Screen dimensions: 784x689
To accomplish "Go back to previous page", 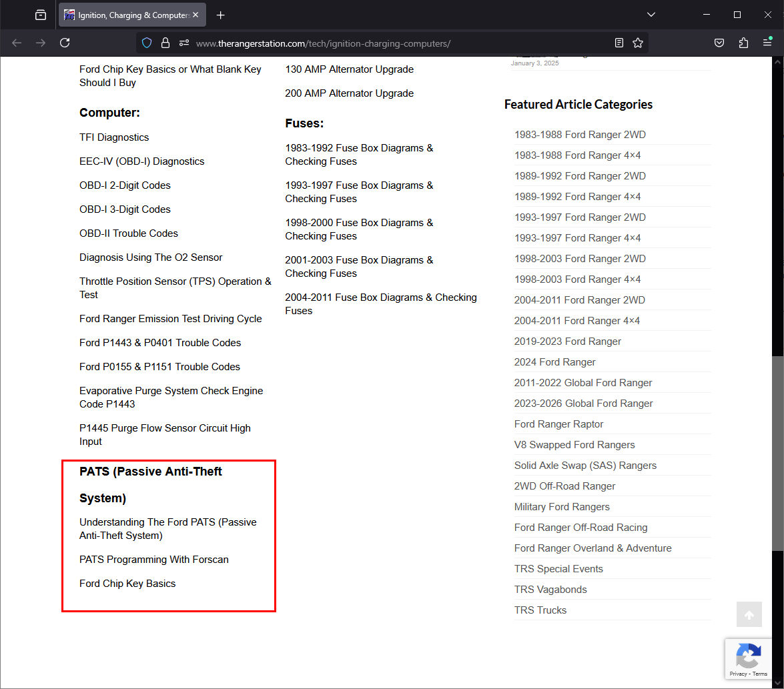I will (x=17, y=43).
